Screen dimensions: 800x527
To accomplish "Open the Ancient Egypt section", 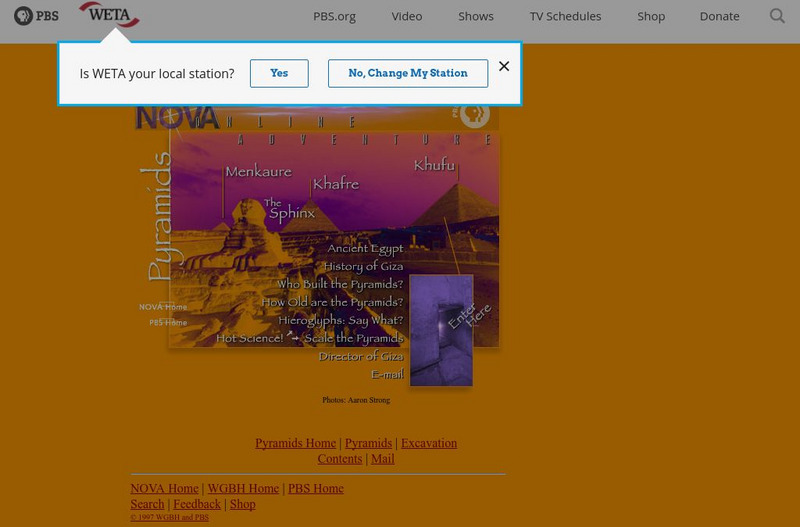I will (x=365, y=248).
